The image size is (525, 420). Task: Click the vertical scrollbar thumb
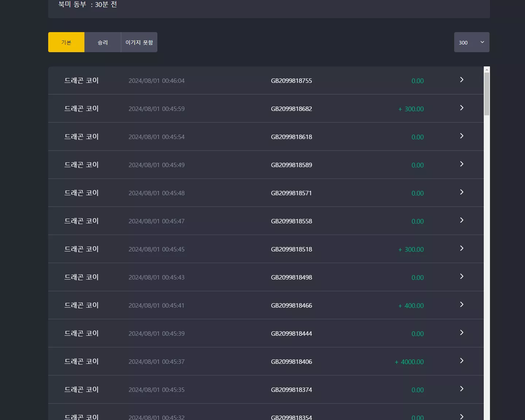click(x=487, y=94)
